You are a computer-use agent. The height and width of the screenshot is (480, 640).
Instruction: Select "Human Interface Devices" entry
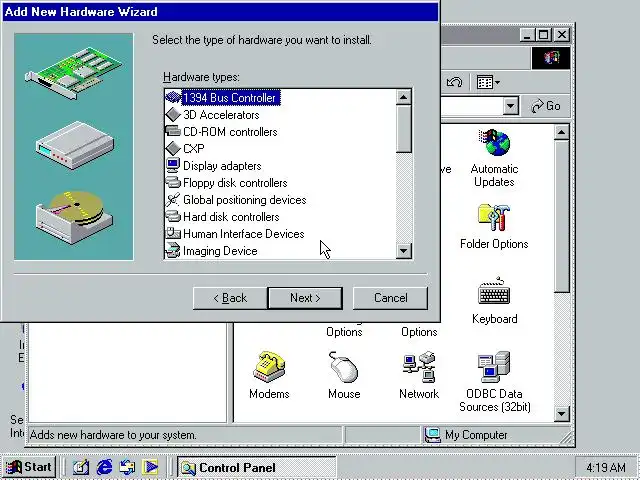click(x=244, y=233)
